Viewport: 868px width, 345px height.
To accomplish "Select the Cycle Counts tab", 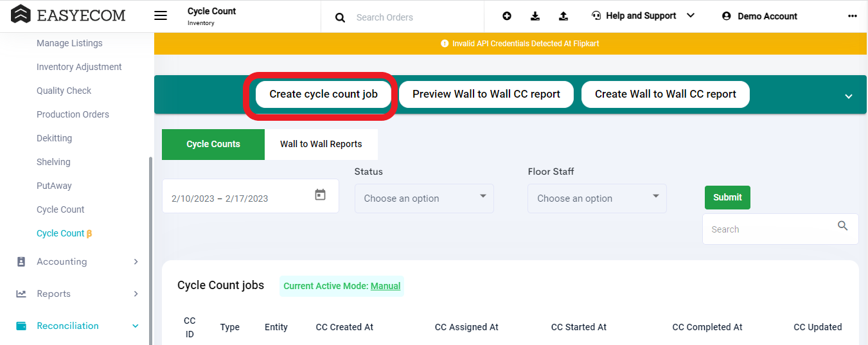I will [x=213, y=144].
